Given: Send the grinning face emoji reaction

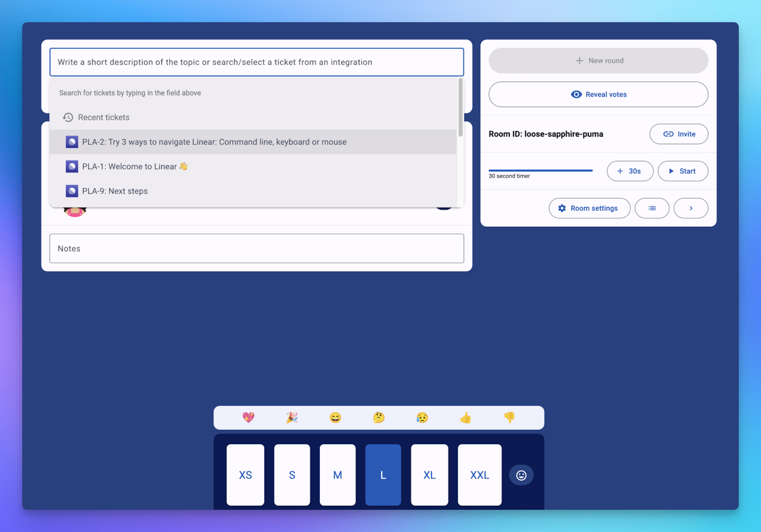Looking at the screenshot, I should [x=335, y=417].
